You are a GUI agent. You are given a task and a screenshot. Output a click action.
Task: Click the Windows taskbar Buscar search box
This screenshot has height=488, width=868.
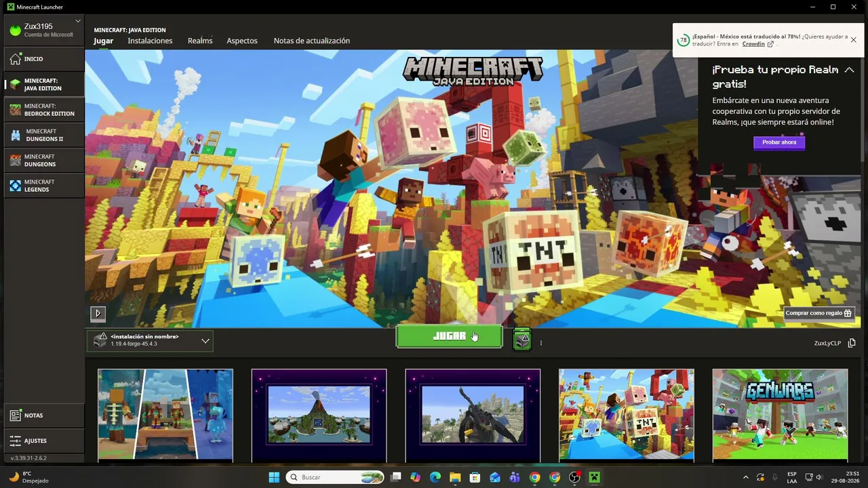(x=335, y=477)
